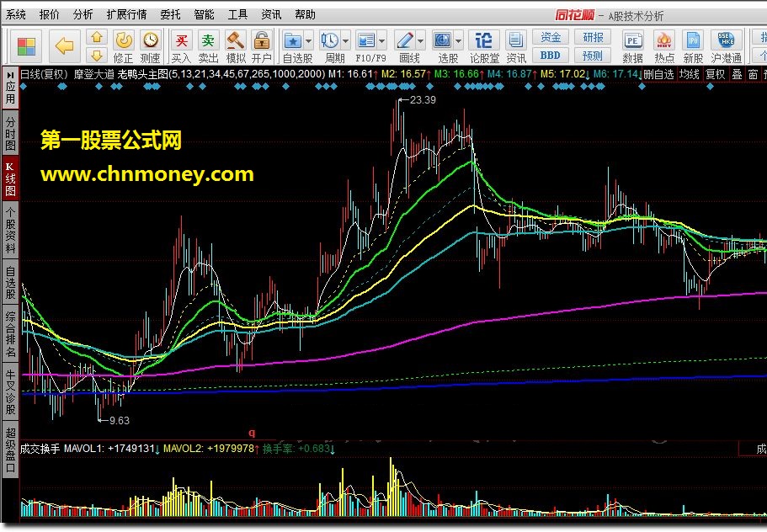Open the 分析 menu
This screenshot has width=767, height=532.
(x=83, y=14)
